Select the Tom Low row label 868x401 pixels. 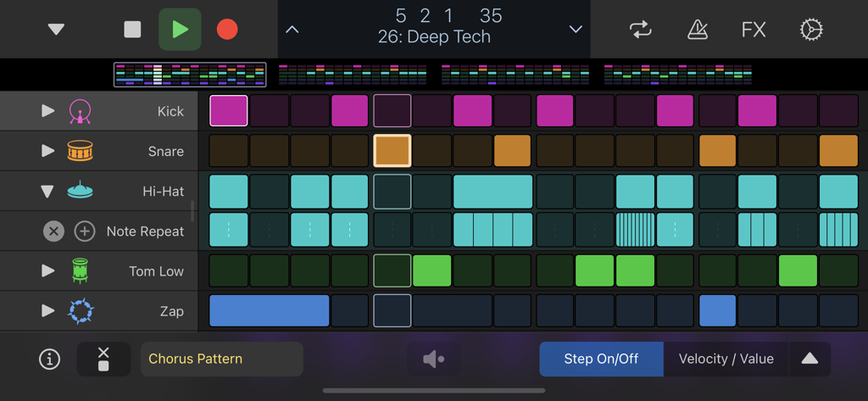point(157,271)
